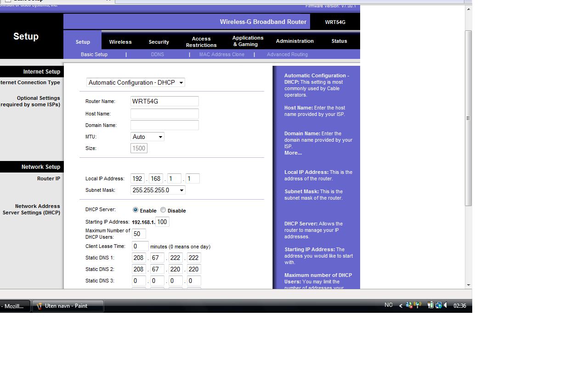Click Static DNS 2 last octet 220
This screenshot has width=588, height=368.
click(194, 269)
